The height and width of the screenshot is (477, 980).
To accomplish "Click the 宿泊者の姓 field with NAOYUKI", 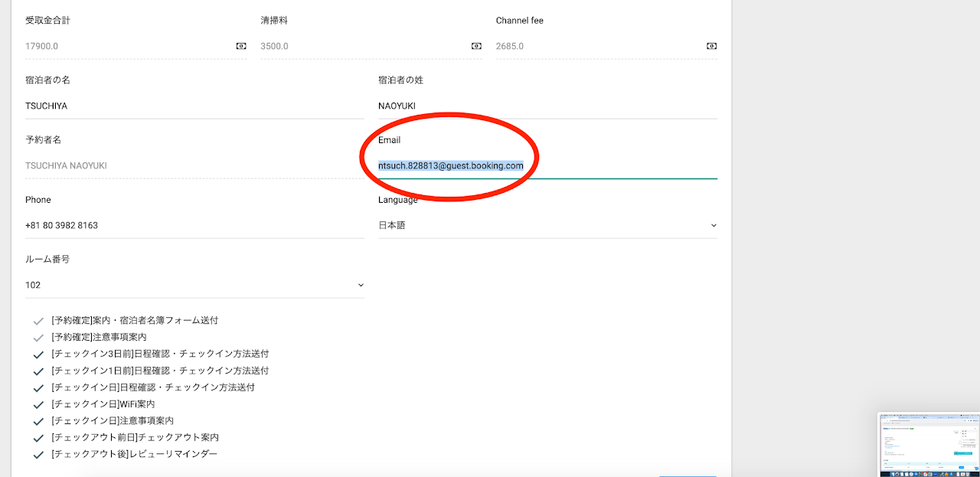I will tap(547, 106).
